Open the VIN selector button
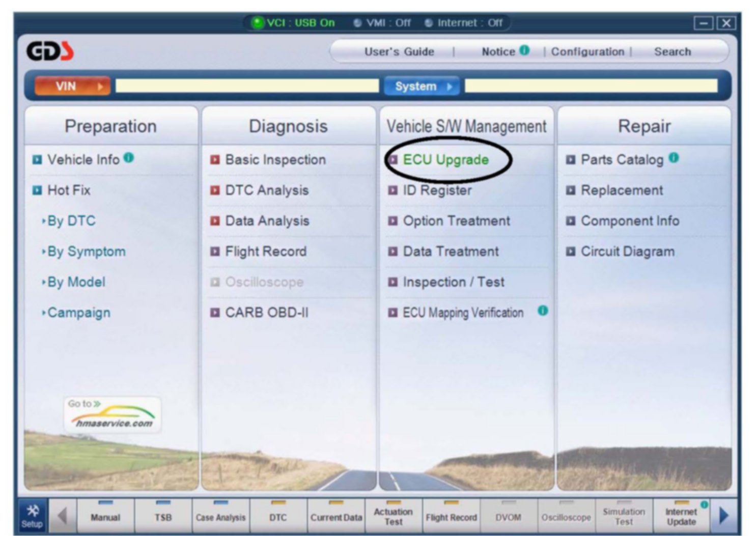This screenshot has width=756, height=536. point(72,86)
